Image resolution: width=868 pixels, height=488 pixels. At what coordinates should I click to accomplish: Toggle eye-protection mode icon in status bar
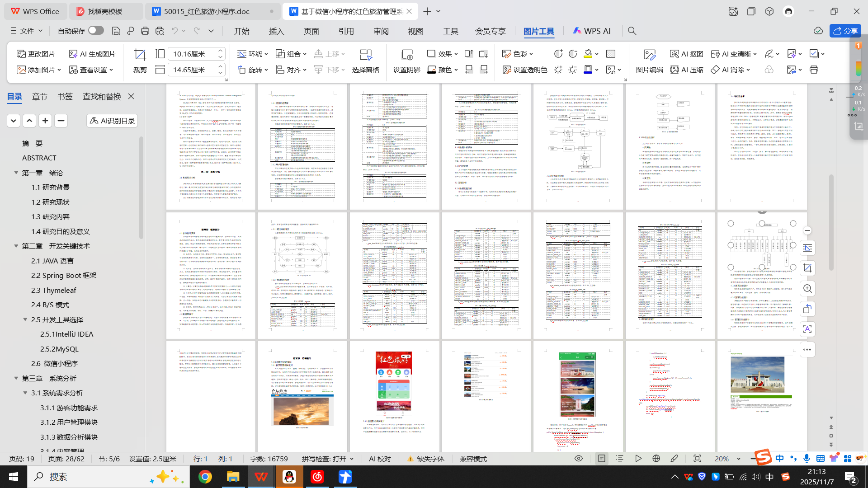pos(578,459)
